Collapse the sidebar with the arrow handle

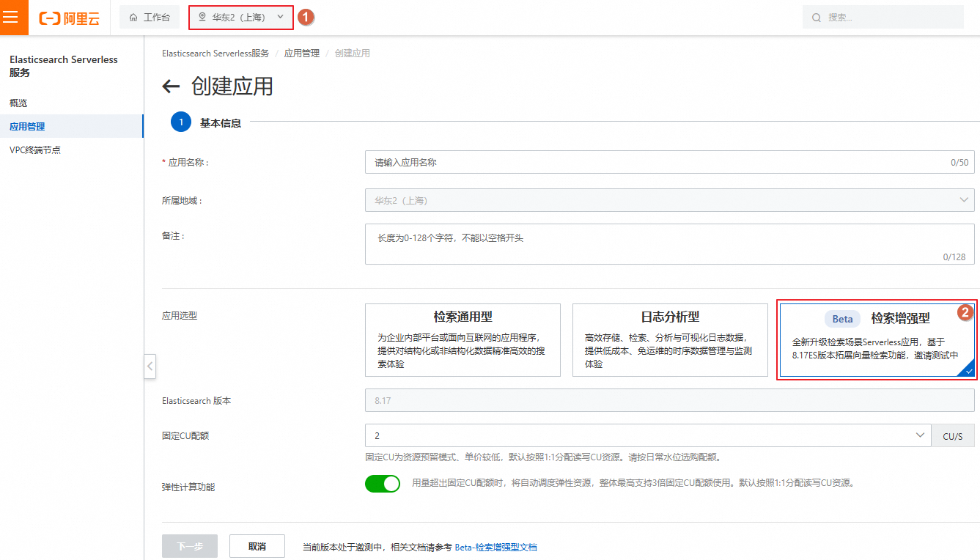click(x=150, y=366)
